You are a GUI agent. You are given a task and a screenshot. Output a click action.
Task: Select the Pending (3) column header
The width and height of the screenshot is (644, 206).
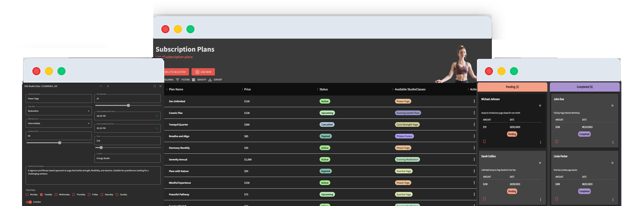click(512, 87)
